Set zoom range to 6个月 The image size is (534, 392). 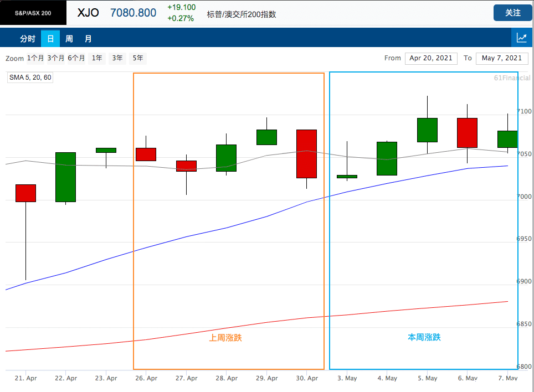click(x=76, y=58)
